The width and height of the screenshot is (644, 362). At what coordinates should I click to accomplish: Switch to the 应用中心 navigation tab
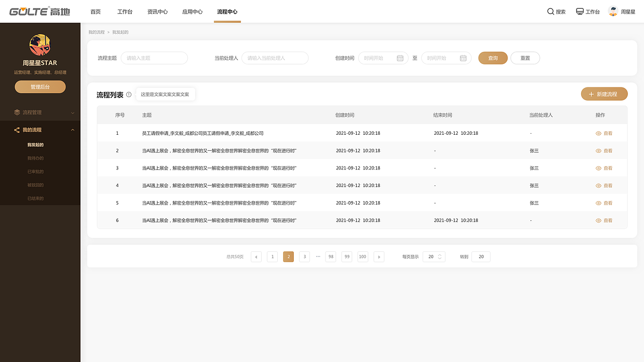tap(192, 12)
